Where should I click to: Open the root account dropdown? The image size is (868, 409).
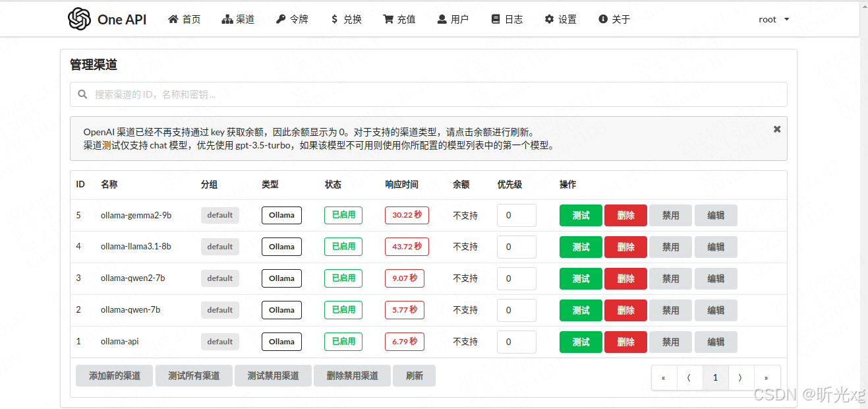[x=772, y=19]
